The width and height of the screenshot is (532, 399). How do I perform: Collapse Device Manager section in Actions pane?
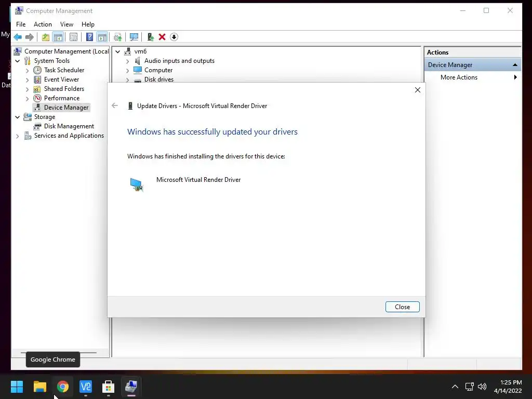[515, 65]
